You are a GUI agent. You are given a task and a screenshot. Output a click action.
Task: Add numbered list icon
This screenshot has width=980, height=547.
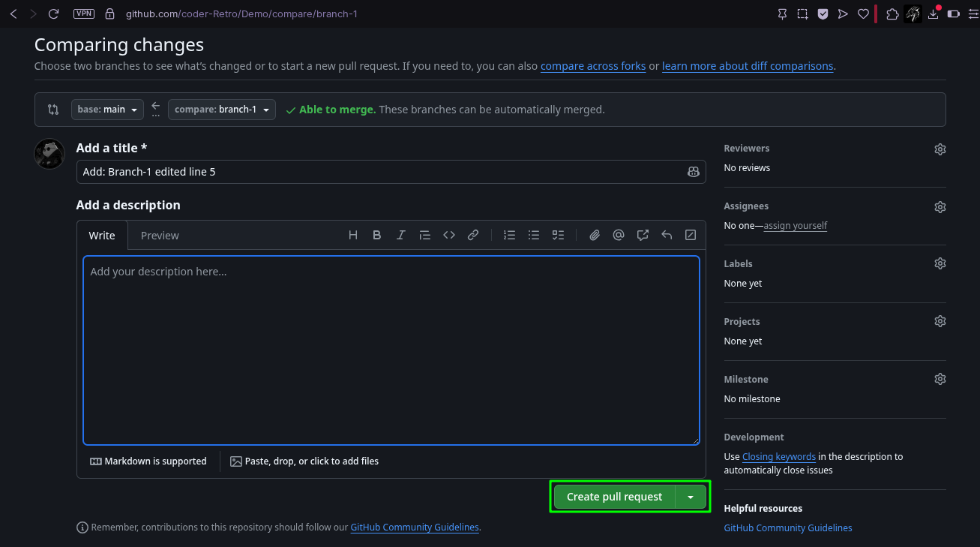click(x=510, y=235)
